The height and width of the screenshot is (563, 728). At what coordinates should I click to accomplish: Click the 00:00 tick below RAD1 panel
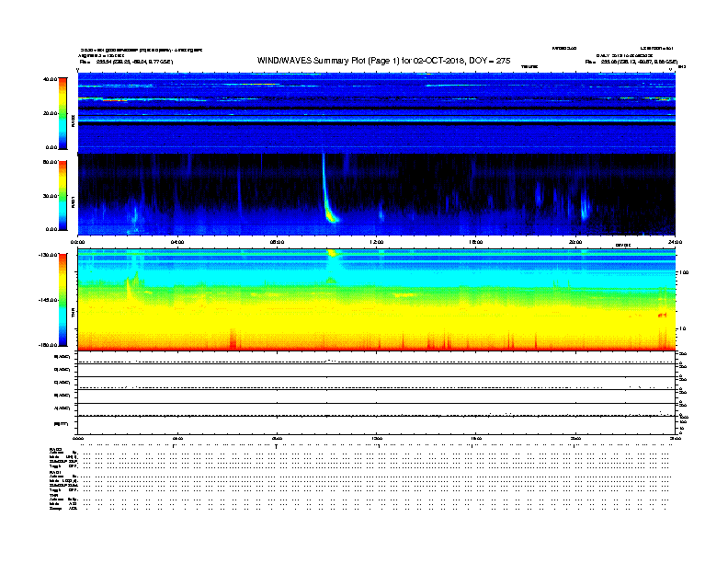click(x=77, y=242)
